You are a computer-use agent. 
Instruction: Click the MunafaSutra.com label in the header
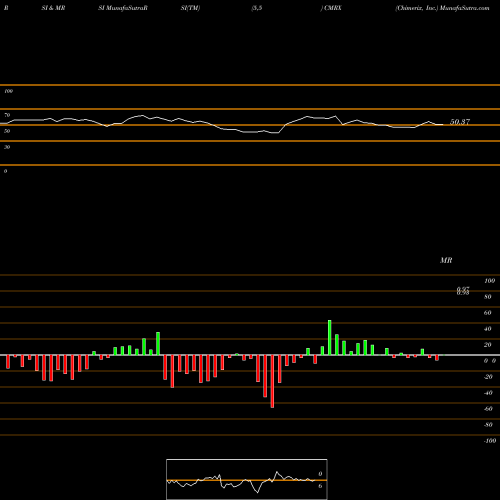pos(465,8)
